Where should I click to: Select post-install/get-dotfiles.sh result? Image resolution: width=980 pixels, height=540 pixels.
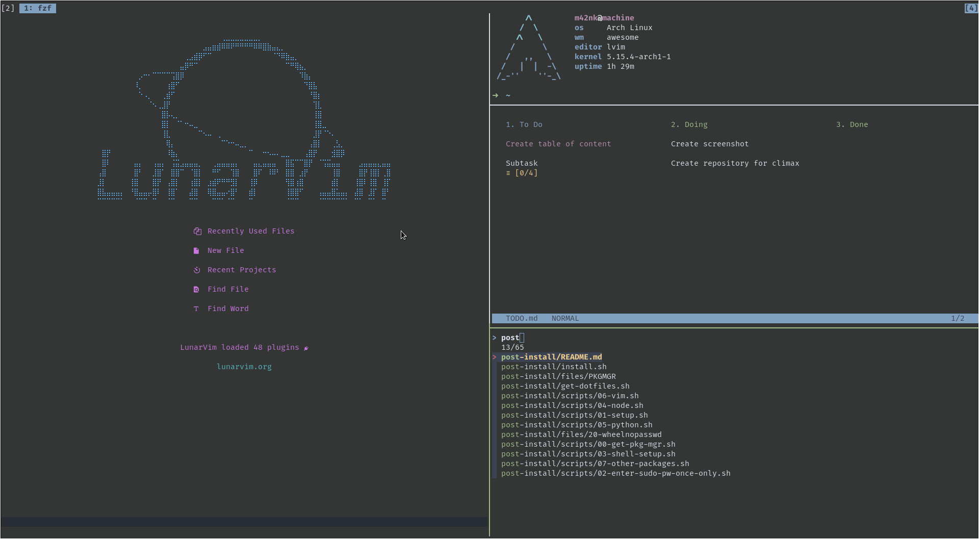click(x=565, y=387)
